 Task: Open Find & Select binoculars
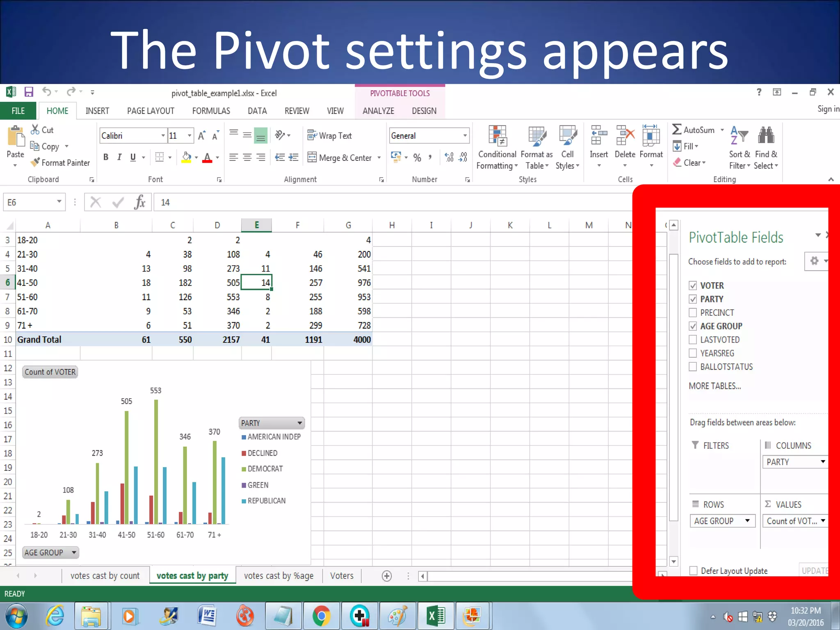click(x=766, y=135)
